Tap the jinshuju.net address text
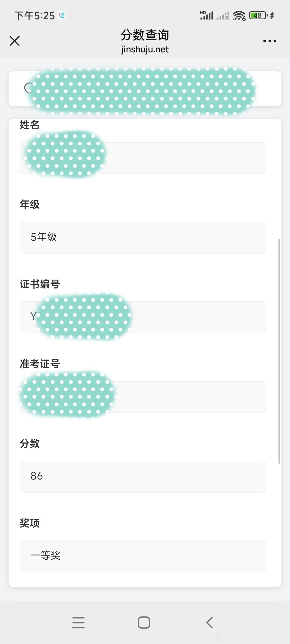Viewport: 290px width, 644px height. tap(145, 50)
